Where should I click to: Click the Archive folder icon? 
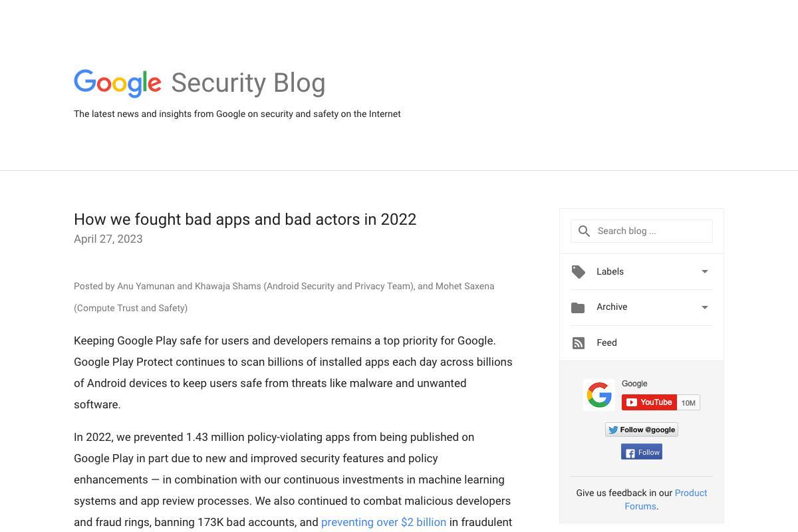(x=578, y=308)
